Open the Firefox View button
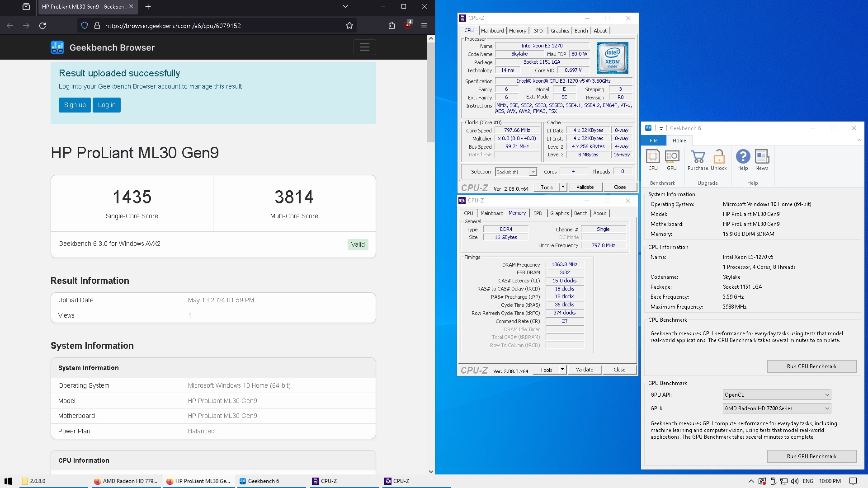 click(26, 6)
